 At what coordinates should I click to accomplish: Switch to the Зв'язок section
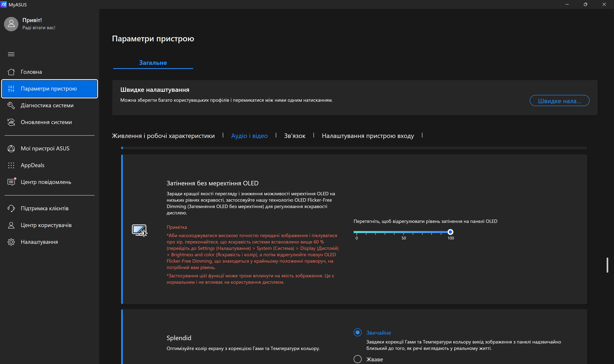(295, 136)
